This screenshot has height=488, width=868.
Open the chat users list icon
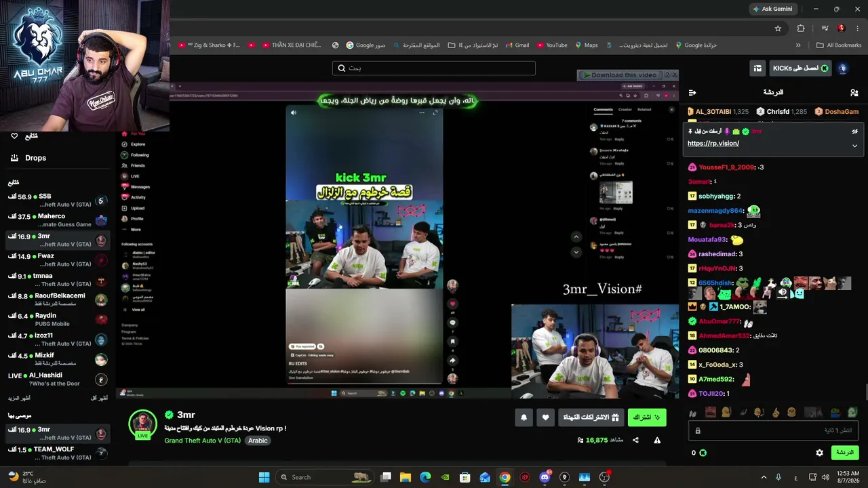tap(854, 92)
